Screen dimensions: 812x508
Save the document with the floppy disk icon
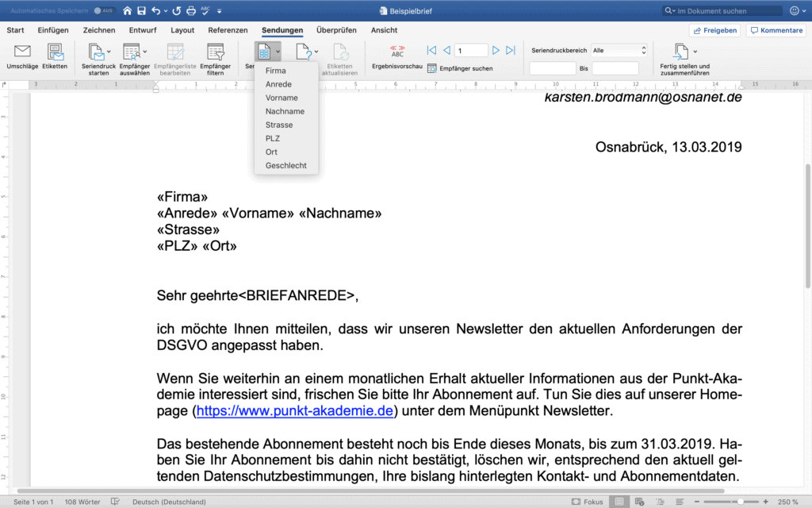click(x=141, y=10)
